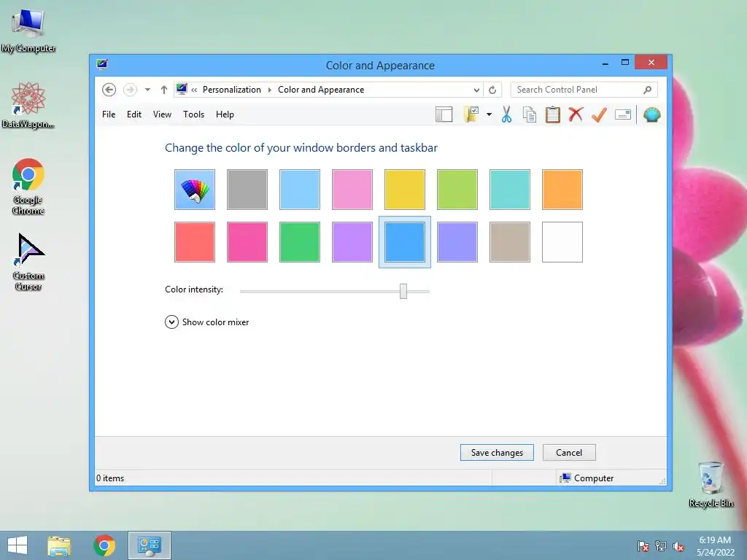Open My Computer desktop icon

[x=28, y=31]
